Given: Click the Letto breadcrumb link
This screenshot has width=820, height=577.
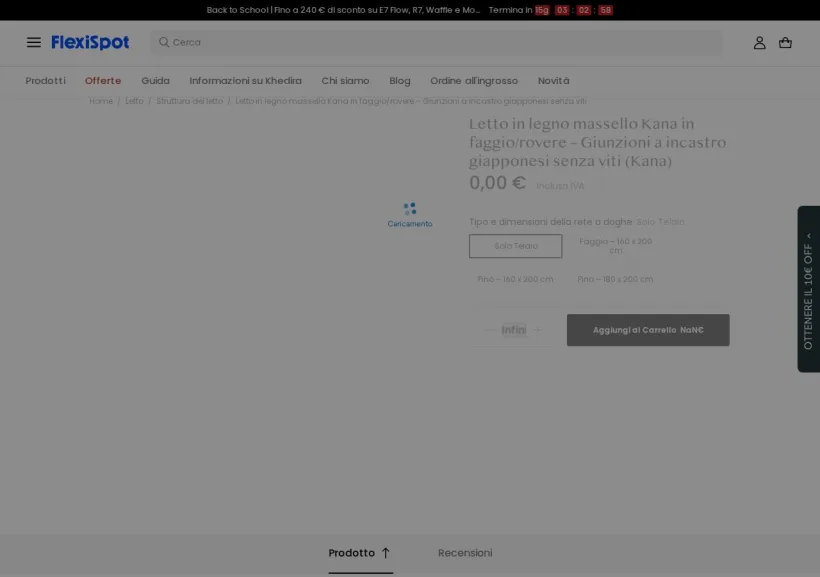Looking at the screenshot, I should point(134,101).
